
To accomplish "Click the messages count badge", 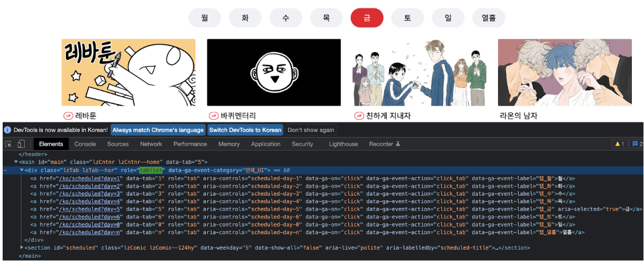I will [637, 144].
